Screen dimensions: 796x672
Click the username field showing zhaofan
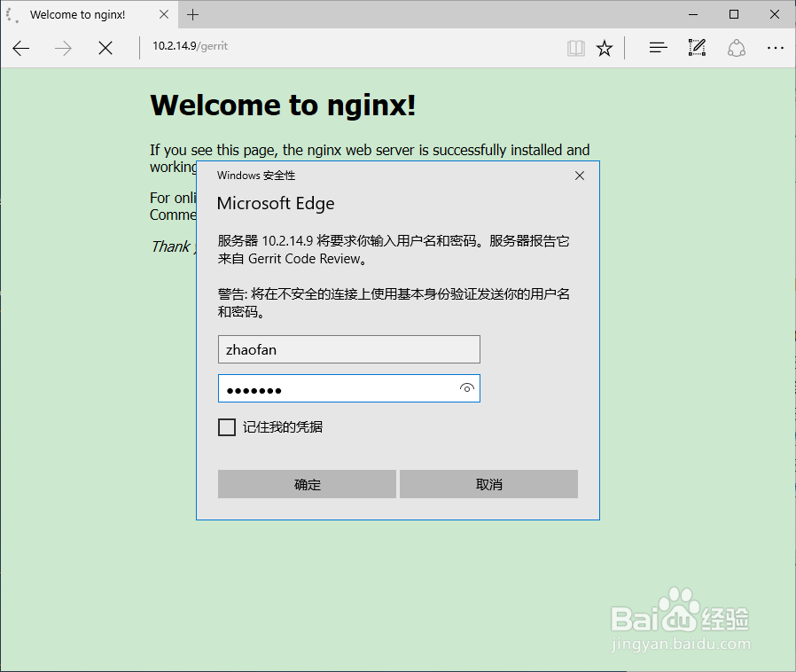pyautogui.click(x=348, y=349)
